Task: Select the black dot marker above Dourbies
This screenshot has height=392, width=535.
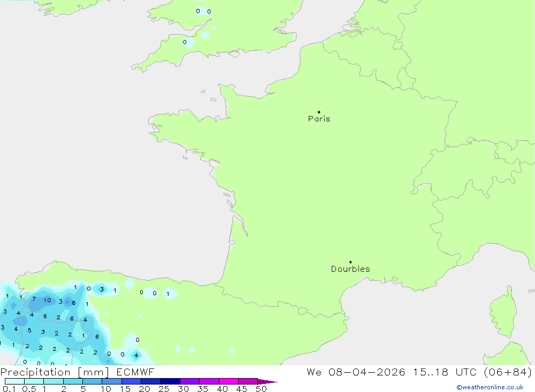Action: 350,262
